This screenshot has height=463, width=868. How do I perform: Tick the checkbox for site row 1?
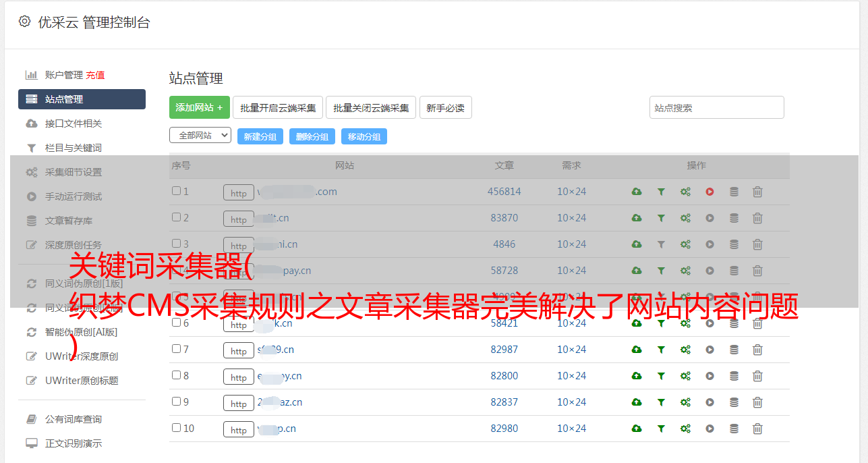tap(176, 191)
